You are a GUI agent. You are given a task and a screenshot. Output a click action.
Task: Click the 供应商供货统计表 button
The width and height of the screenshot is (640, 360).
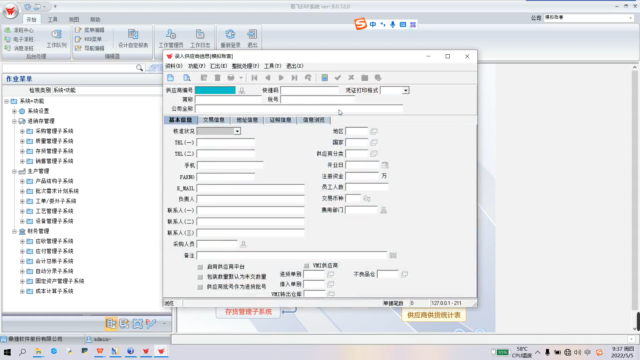[x=433, y=315]
